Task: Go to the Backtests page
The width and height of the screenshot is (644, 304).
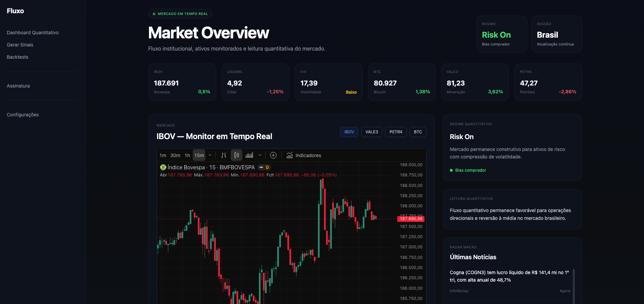Action: click(x=18, y=57)
